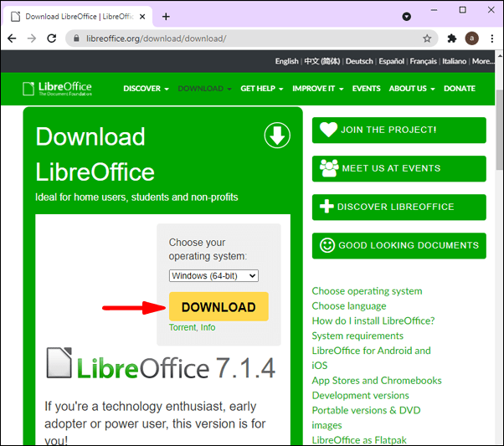504x446 pixels.
Task: Switch language to 中文 (简体)
Action: pos(321,61)
